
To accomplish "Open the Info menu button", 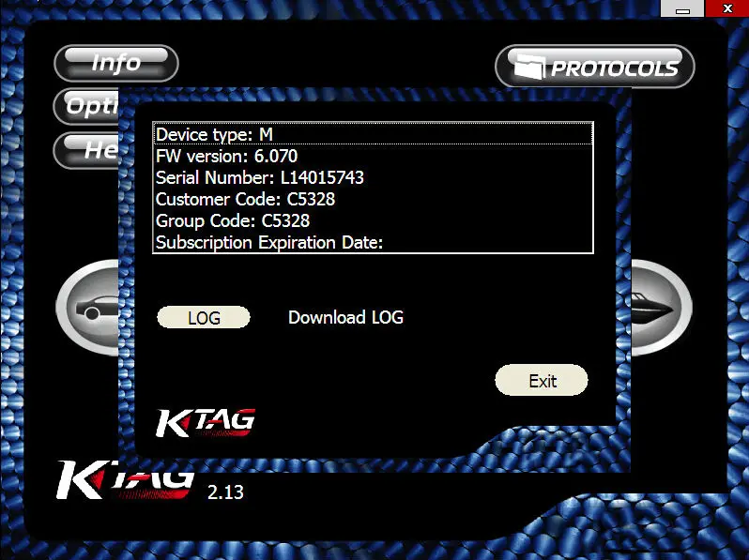I will (x=116, y=63).
